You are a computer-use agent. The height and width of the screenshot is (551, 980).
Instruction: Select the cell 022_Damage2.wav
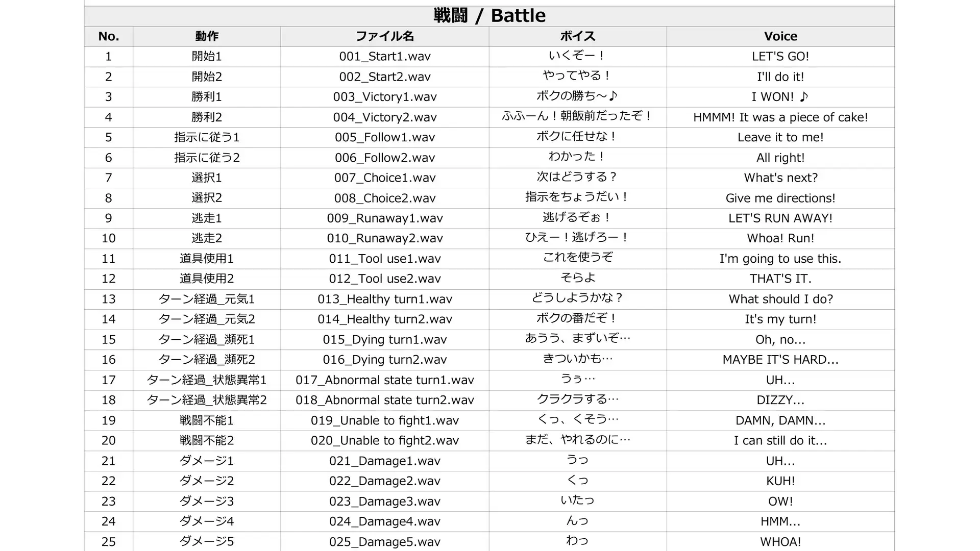(385, 481)
